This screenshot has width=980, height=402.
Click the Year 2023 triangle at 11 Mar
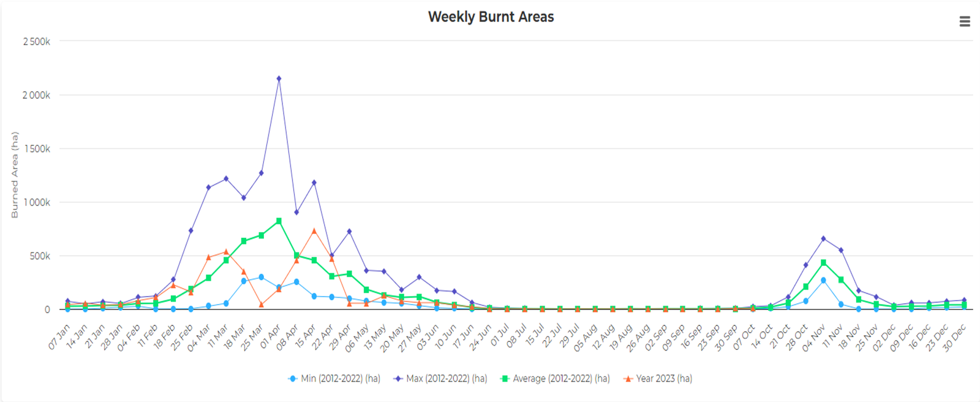pos(226,251)
